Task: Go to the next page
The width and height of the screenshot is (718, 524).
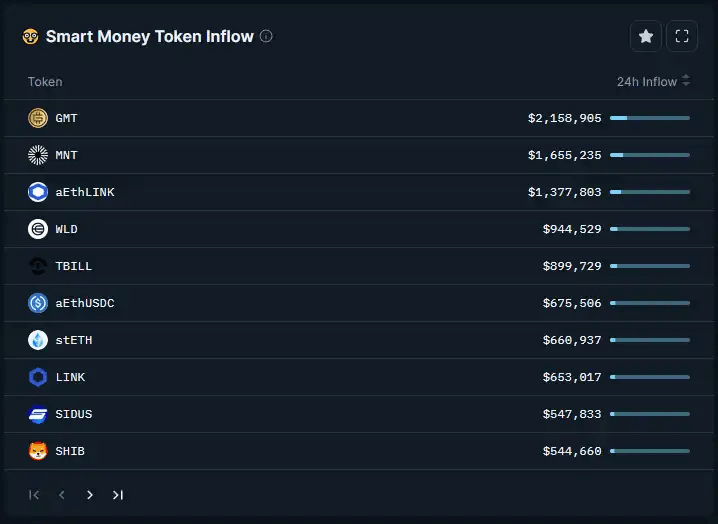Action: (90, 494)
